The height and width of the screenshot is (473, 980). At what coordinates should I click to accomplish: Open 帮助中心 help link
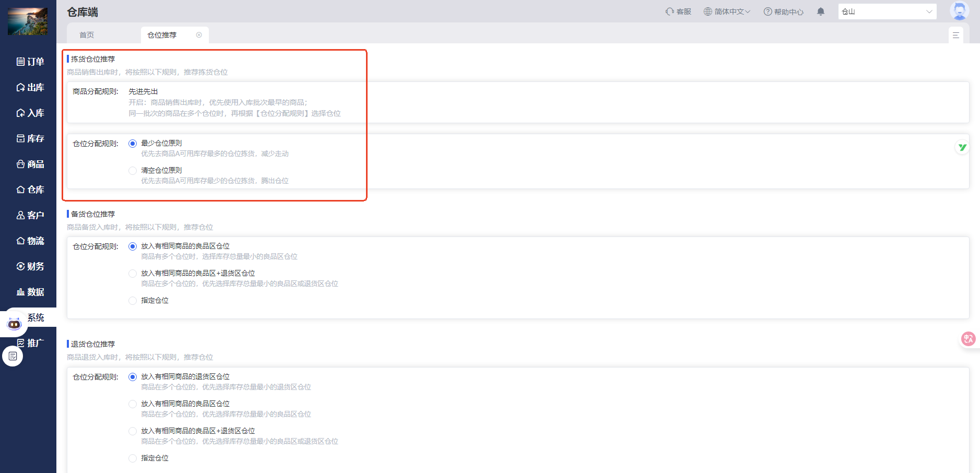783,11
